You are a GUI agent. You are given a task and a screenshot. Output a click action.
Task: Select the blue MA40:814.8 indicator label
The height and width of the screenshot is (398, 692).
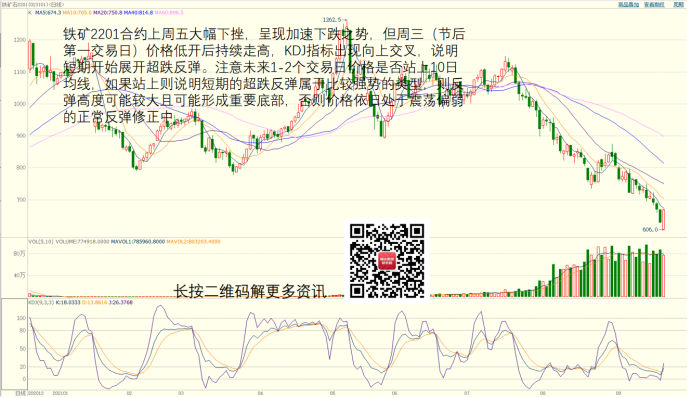pos(139,13)
